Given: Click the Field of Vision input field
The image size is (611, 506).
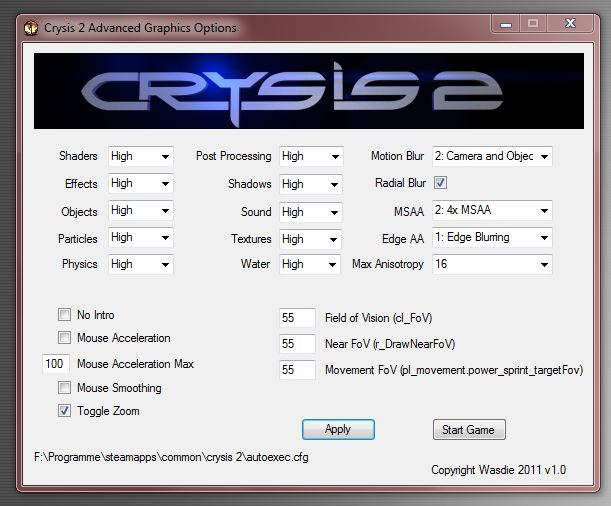Looking at the screenshot, I should (x=297, y=318).
